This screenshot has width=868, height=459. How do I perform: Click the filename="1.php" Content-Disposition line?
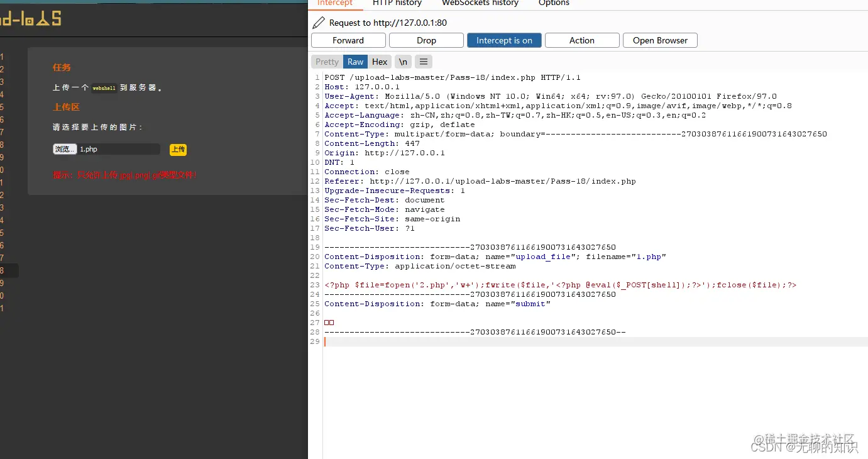[x=495, y=257]
